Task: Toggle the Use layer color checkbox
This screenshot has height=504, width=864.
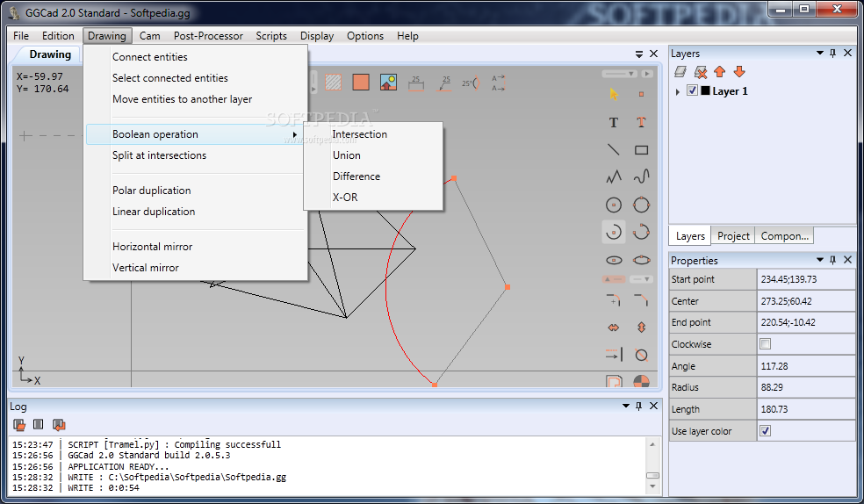Action: (766, 431)
